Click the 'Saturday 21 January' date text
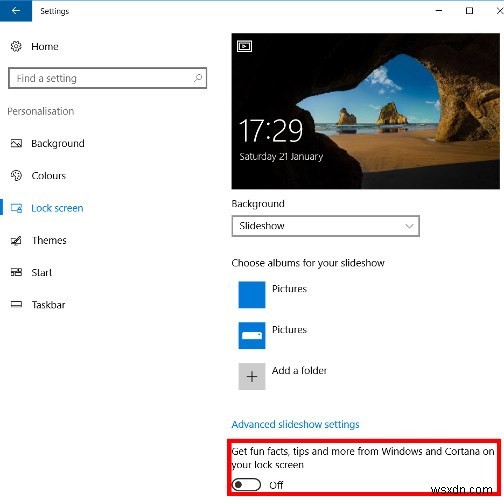This screenshot has width=504, height=500. point(281,156)
